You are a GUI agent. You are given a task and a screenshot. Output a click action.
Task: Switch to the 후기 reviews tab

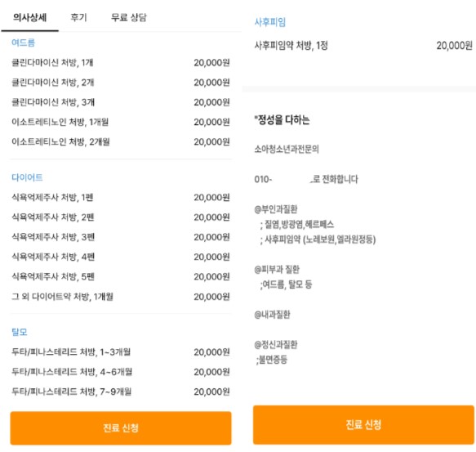[79, 18]
